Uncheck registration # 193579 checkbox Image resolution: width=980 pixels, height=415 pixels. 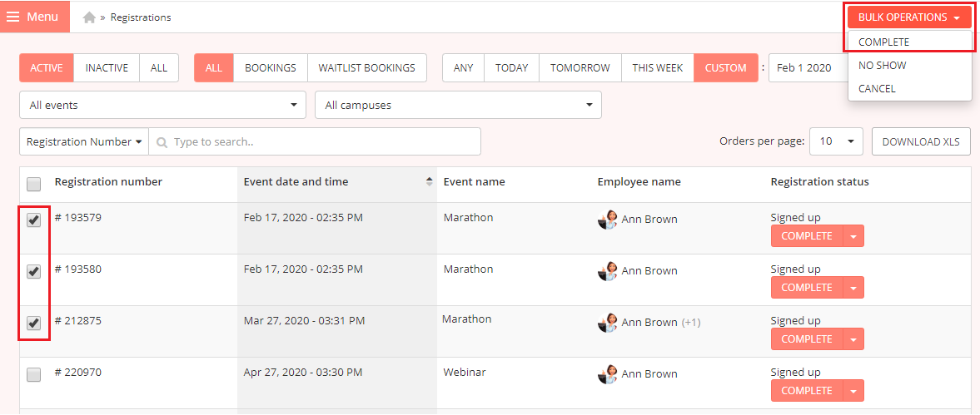tap(34, 220)
